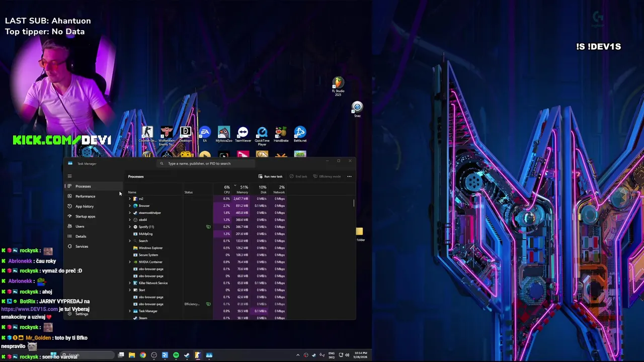Select HandBrake desktop icon
Viewport: 644px width, 362px height.
pyautogui.click(x=281, y=134)
